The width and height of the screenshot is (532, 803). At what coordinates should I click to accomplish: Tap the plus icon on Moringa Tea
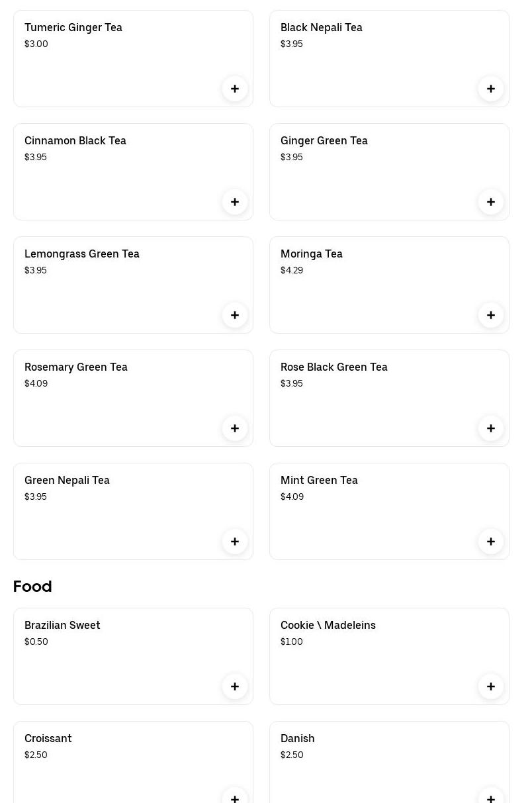point(491,315)
